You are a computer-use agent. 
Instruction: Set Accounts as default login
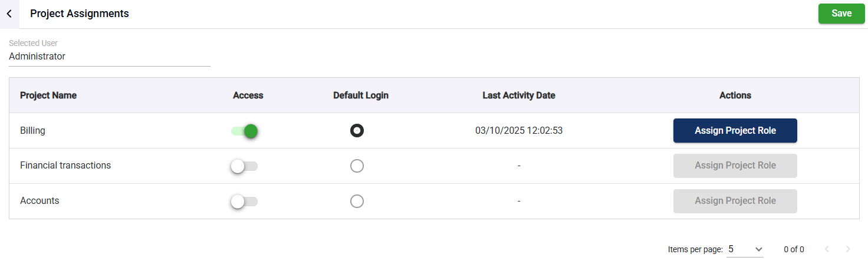pyautogui.click(x=357, y=202)
